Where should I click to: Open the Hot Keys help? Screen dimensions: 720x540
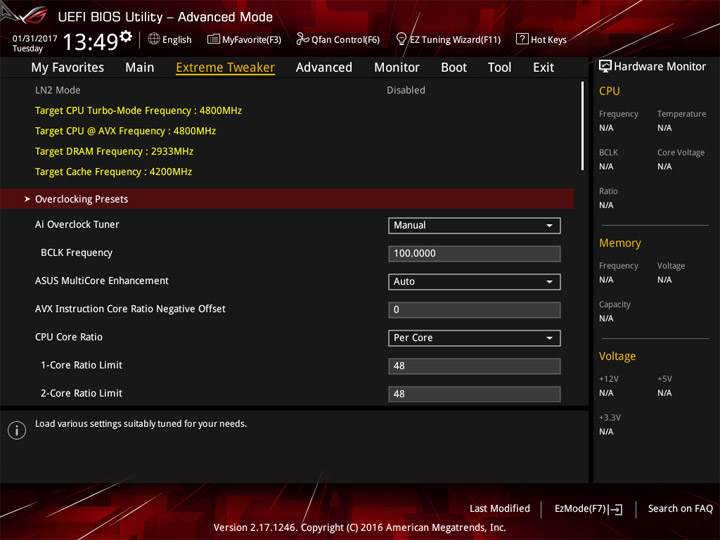[541, 39]
